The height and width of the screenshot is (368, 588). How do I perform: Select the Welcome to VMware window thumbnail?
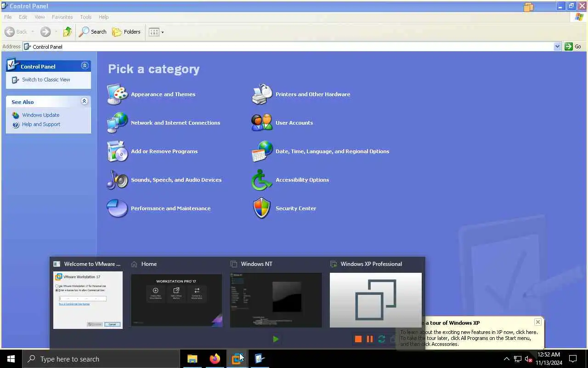tap(88, 300)
